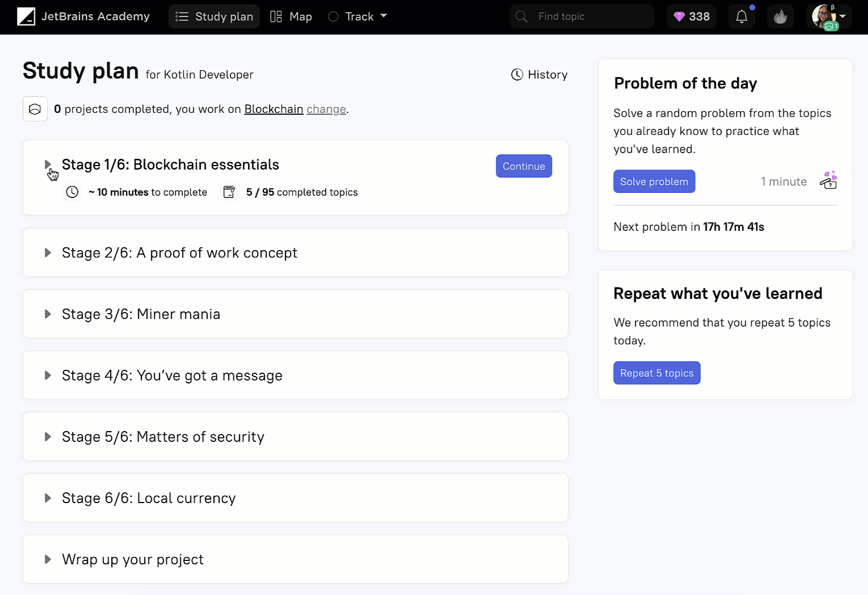Click the magnifier icon in search box
Image resolution: width=868 pixels, height=595 pixels.
coord(521,16)
